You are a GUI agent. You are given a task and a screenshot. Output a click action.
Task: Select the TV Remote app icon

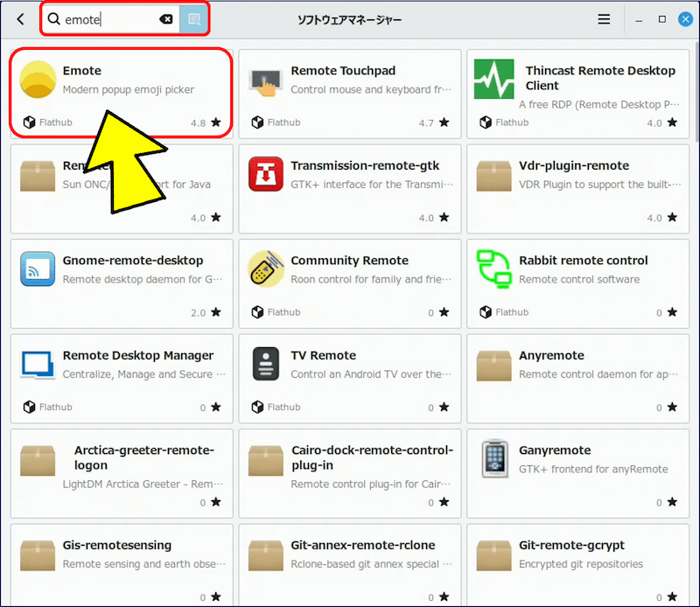click(x=265, y=364)
